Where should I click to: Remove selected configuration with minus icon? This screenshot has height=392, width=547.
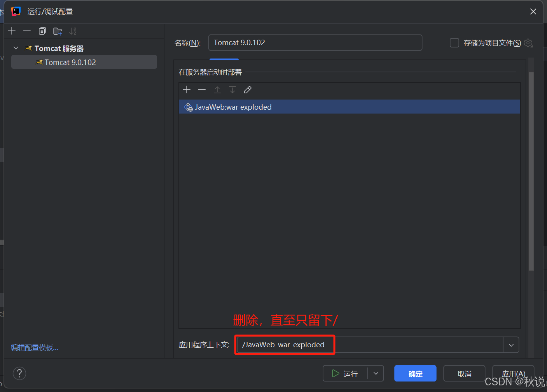click(x=27, y=31)
